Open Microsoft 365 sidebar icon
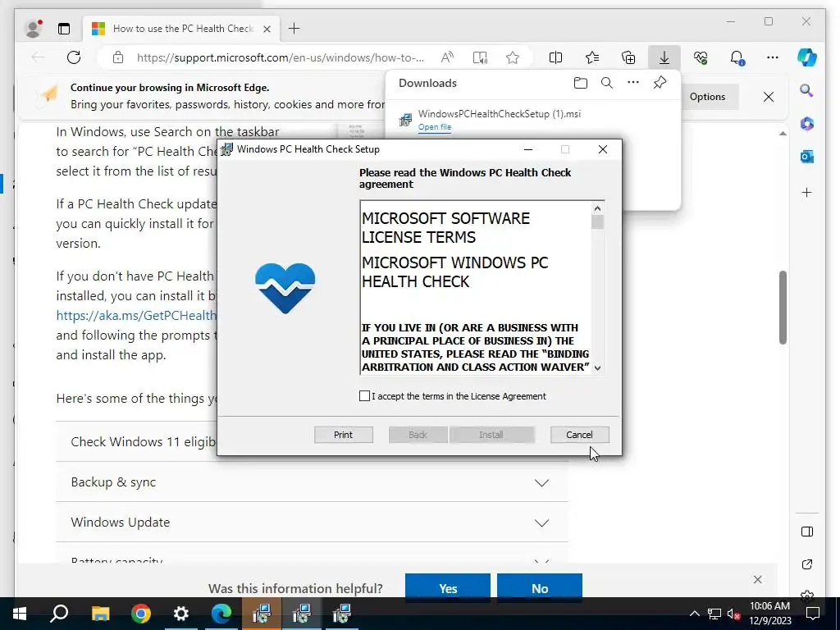The height and width of the screenshot is (630, 840). coord(807,124)
